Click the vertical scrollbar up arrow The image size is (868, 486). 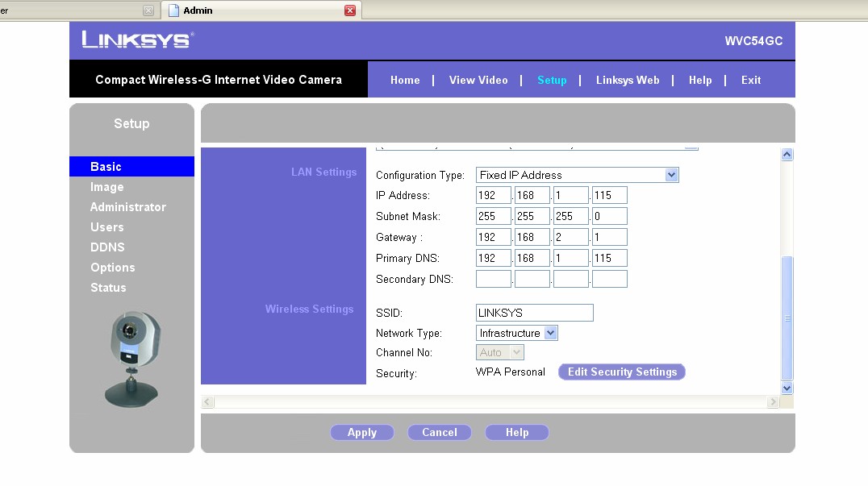(x=787, y=154)
